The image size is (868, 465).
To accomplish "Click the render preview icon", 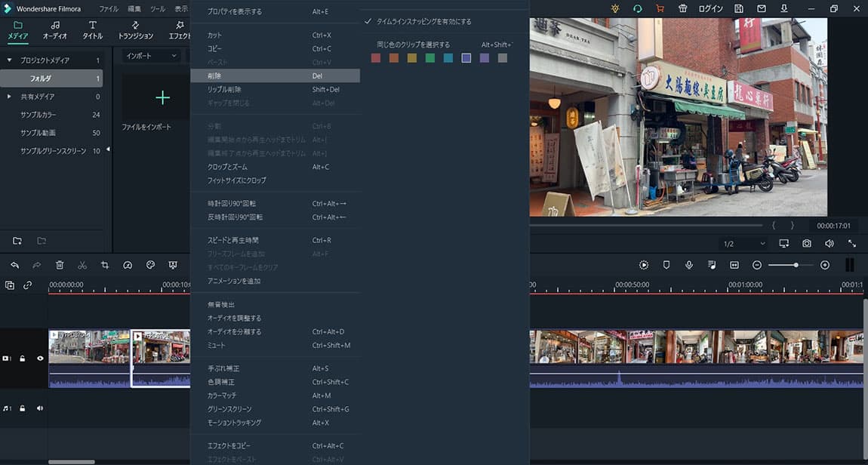I will 644,265.
